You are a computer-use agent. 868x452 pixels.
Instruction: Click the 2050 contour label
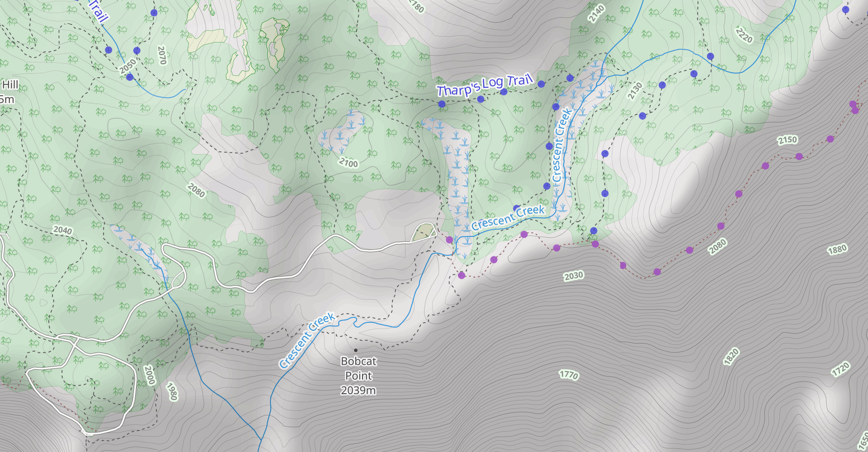click(127, 66)
